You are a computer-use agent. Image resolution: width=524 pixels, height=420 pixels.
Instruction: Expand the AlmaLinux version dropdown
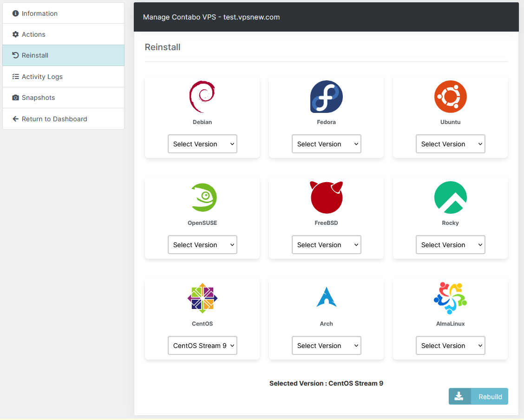pos(450,346)
